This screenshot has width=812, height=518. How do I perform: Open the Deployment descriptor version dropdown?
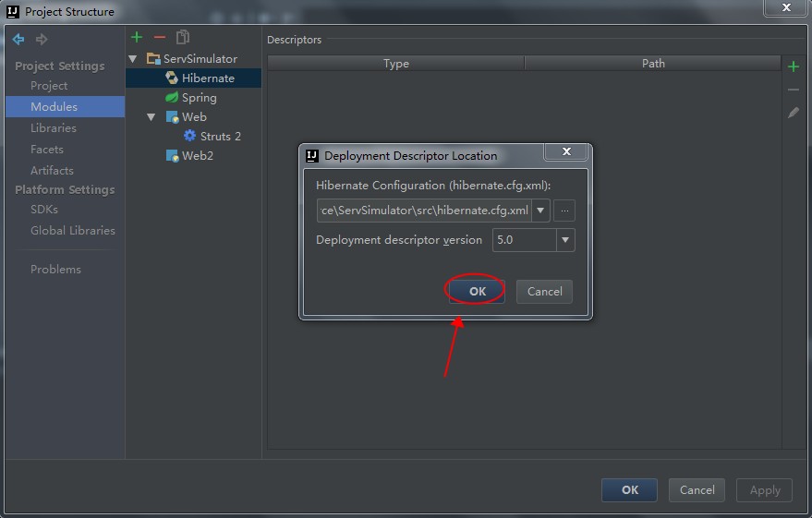tap(565, 240)
